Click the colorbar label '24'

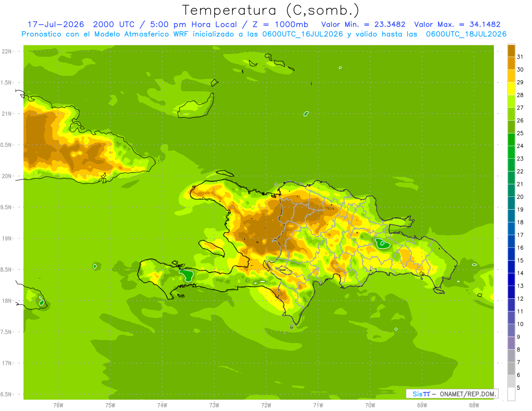pos(520,146)
